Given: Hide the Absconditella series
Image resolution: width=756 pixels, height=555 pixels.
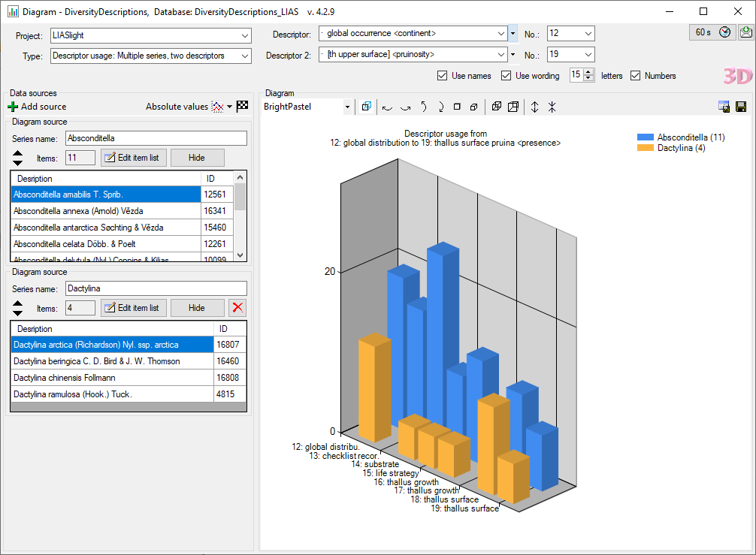Looking at the screenshot, I should [197, 158].
